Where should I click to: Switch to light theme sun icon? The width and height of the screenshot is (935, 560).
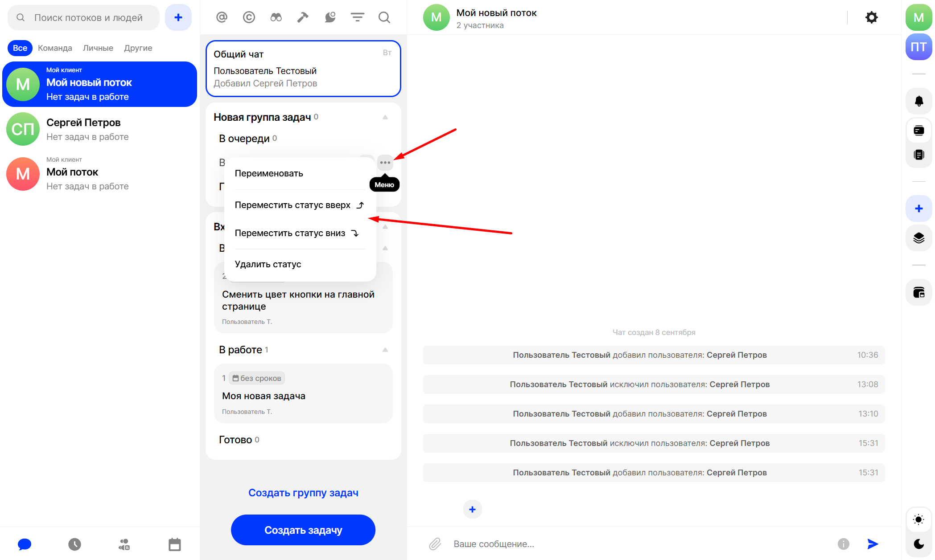919,519
